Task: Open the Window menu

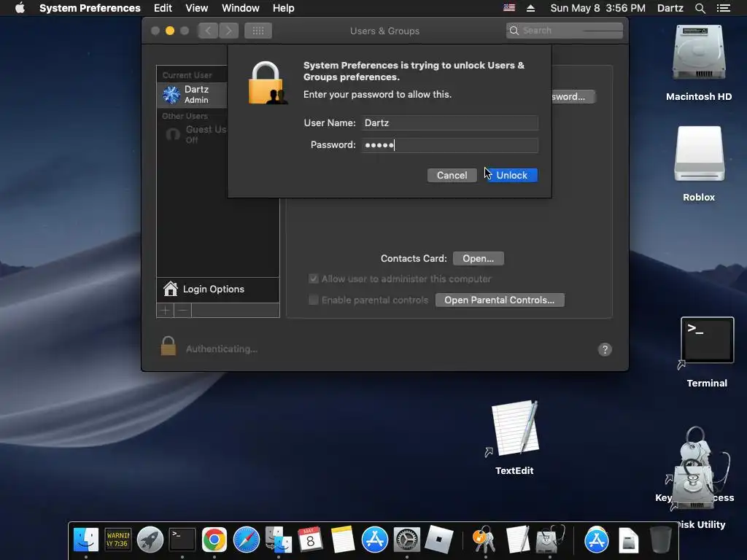Action: [x=241, y=8]
